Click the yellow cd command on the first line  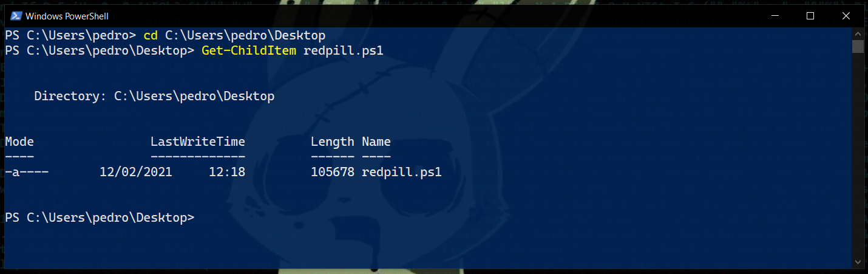tap(151, 35)
